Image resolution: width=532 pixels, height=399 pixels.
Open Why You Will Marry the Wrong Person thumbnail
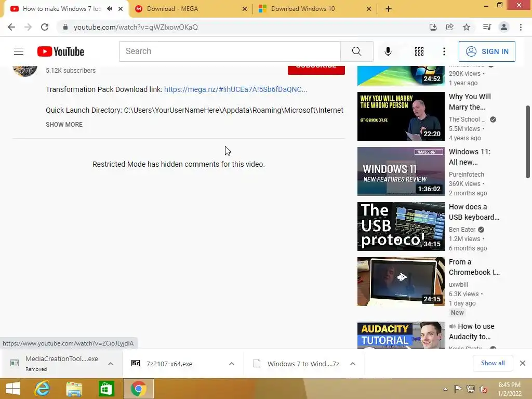pos(401,116)
